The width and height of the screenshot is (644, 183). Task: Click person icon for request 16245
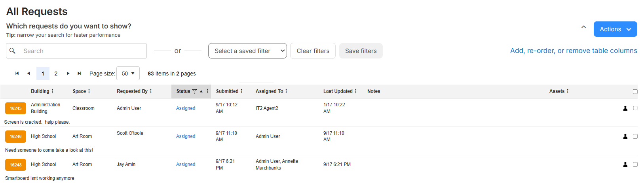click(x=625, y=108)
